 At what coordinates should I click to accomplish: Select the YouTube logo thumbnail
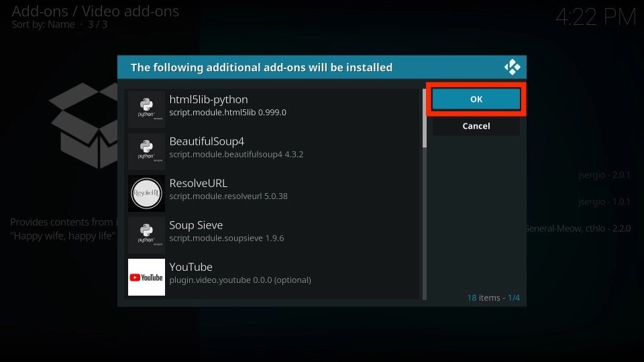[x=146, y=277]
